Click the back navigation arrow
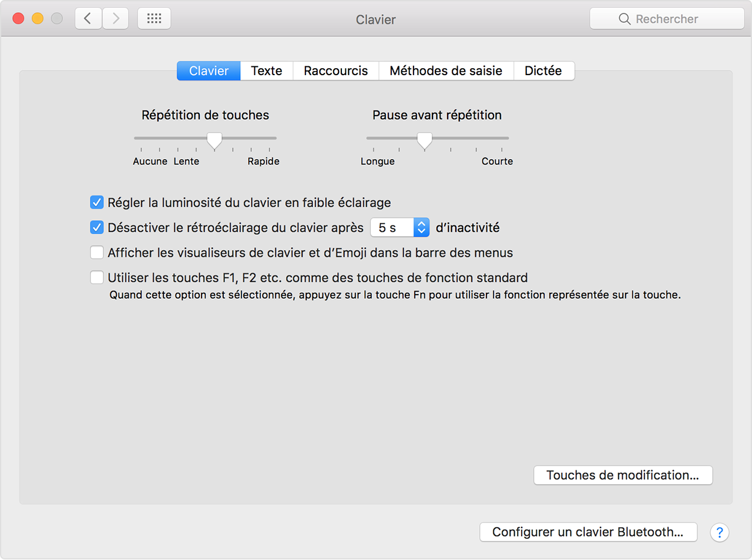Screen dimensions: 752x560 [x=88, y=19]
